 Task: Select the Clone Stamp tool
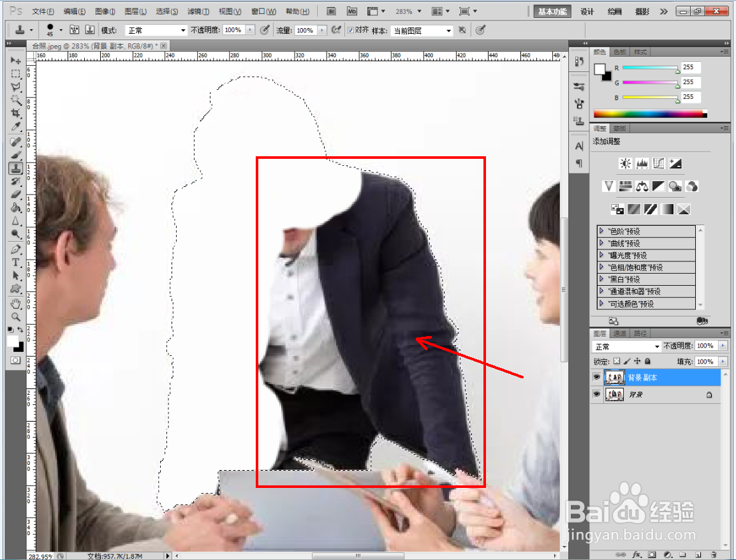click(x=15, y=168)
